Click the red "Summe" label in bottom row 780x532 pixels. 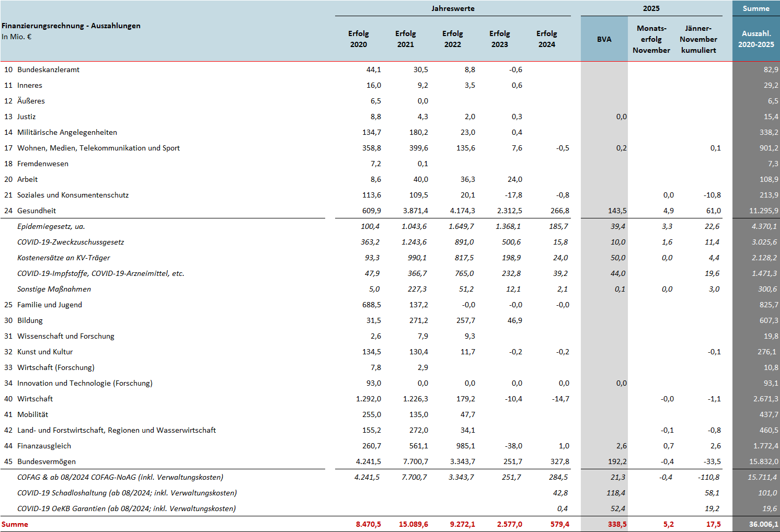tap(15, 524)
